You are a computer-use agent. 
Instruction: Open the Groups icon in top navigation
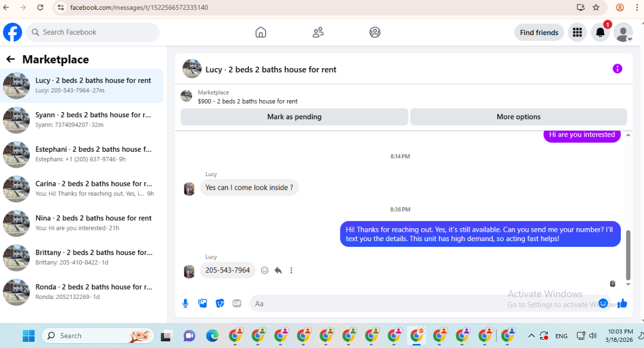(375, 32)
